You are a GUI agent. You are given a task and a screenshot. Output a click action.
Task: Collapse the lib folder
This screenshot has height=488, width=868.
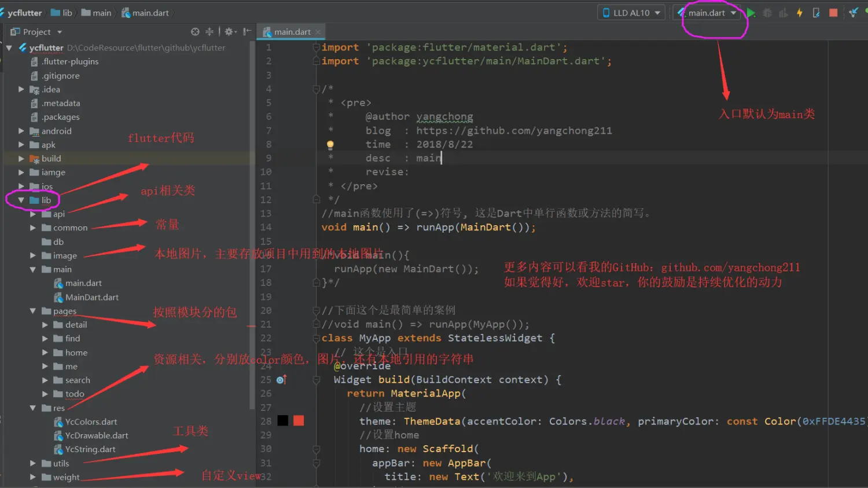[x=21, y=200]
